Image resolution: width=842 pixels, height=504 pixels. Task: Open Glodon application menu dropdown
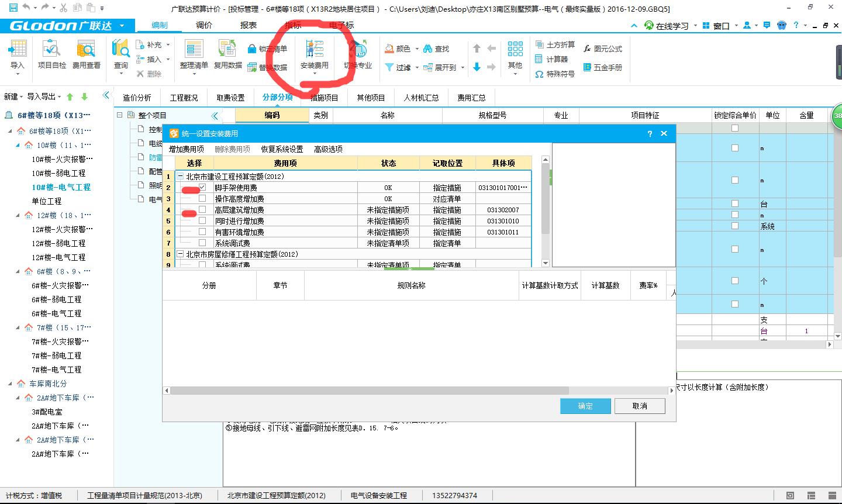point(122,26)
